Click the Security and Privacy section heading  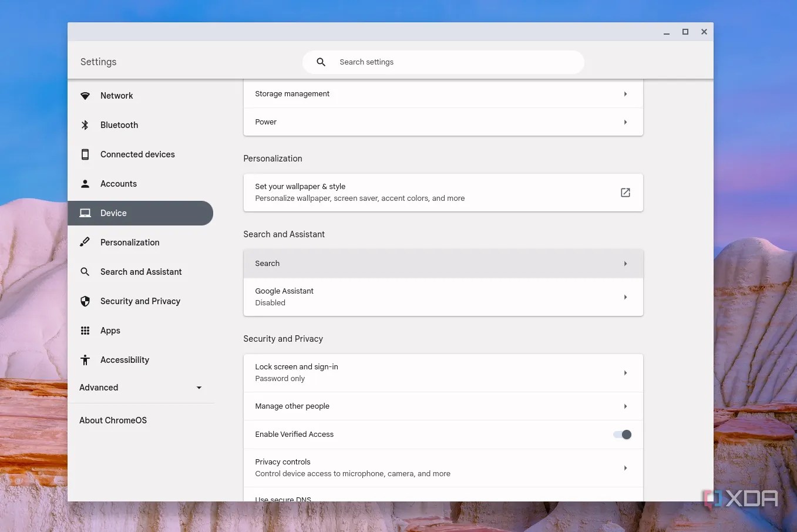pyautogui.click(x=283, y=339)
